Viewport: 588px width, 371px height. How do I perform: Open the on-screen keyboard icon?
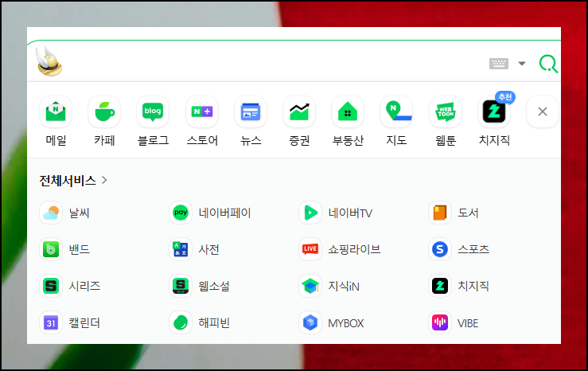click(499, 64)
